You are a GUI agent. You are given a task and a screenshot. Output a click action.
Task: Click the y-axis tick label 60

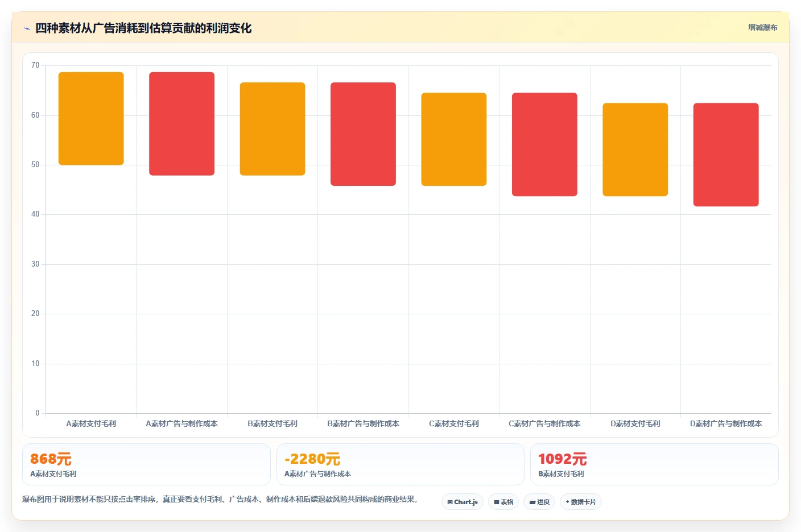pos(35,115)
